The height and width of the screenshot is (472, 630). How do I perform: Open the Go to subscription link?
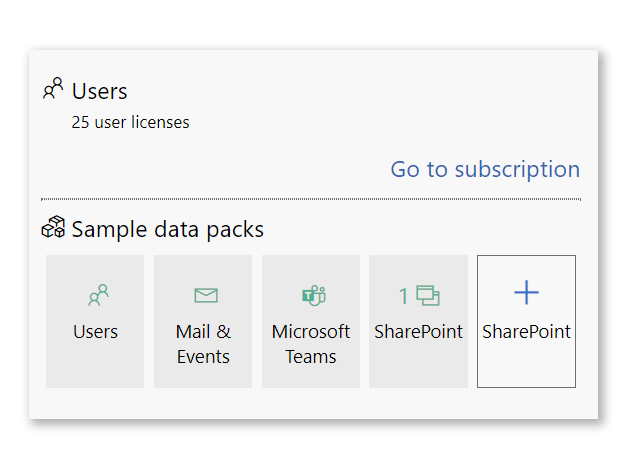point(485,169)
